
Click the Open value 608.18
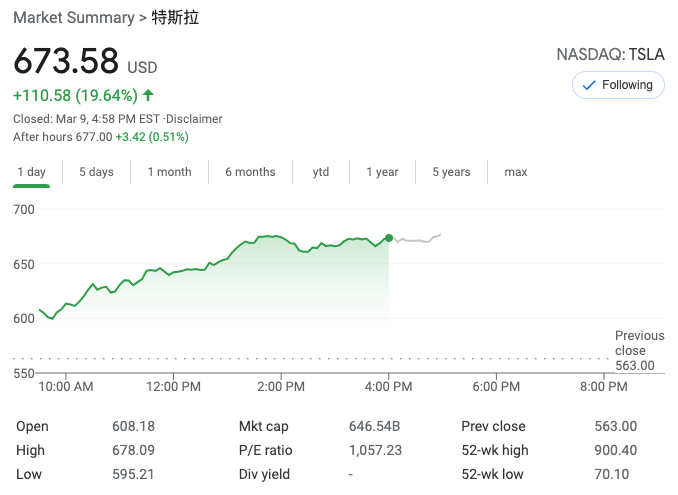[x=134, y=426]
